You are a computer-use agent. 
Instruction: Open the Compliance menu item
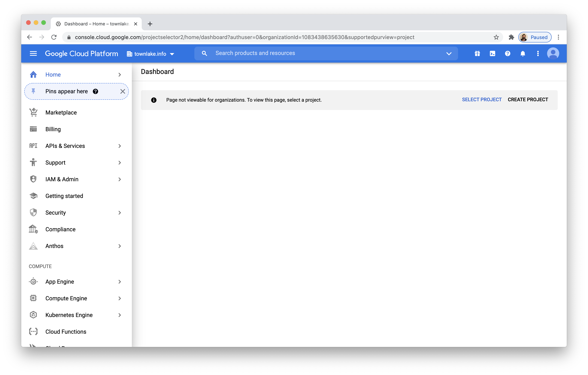(x=76, y=229)
